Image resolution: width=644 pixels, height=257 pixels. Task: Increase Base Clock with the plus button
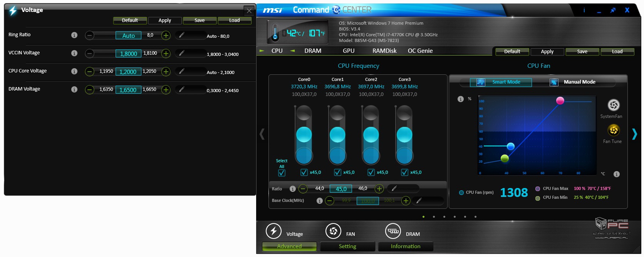(406, 201)
